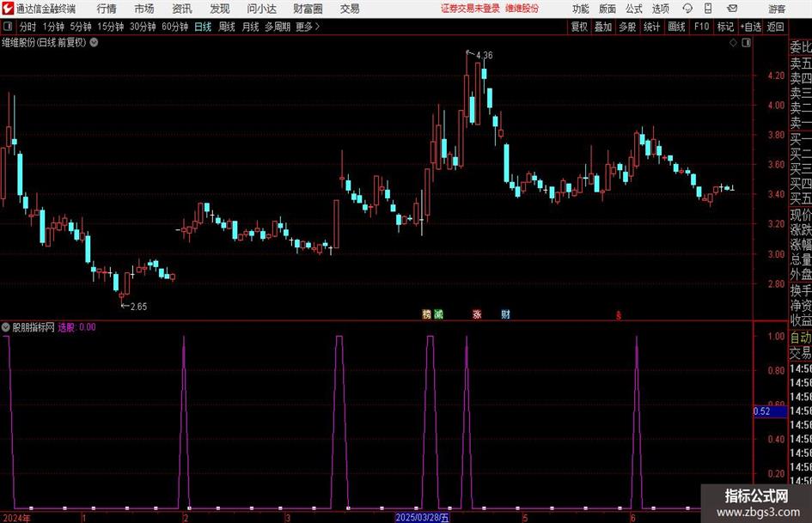Select the 多周期 multi-period tab
This screenshot has height=523, width=812.
278,27
